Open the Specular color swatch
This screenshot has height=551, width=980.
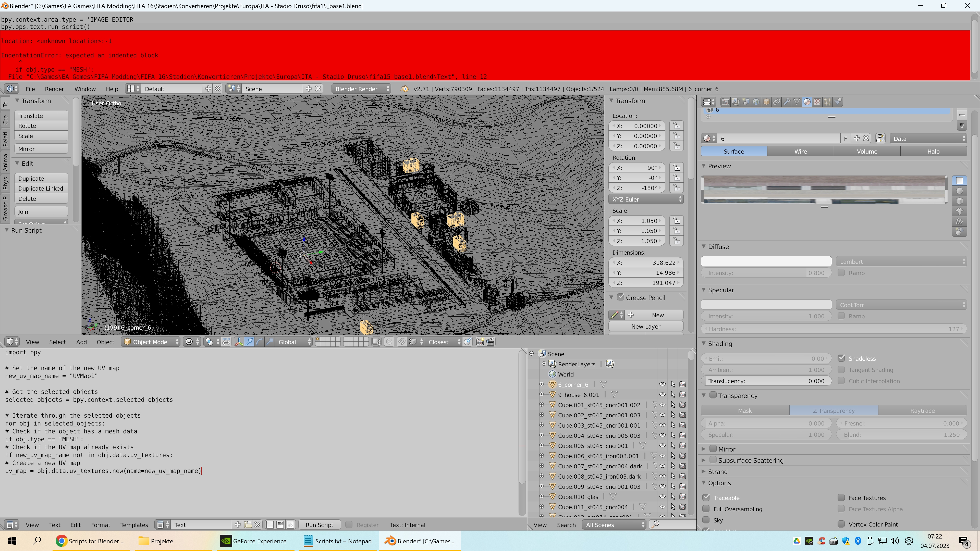click(x=766, y=305)
